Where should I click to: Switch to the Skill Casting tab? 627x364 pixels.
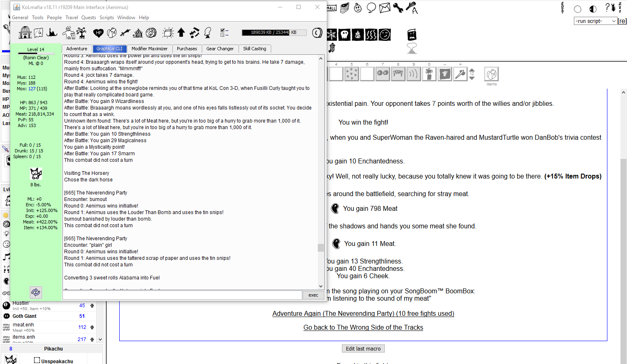(254, 49)
